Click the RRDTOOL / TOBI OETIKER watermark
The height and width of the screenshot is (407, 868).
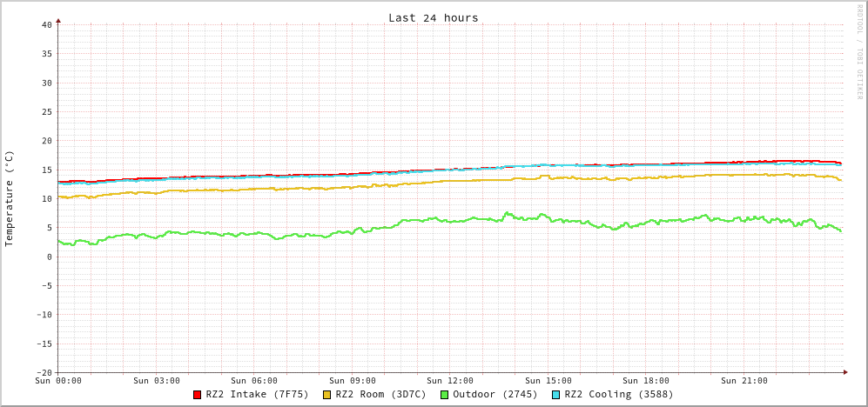point(858,52)
